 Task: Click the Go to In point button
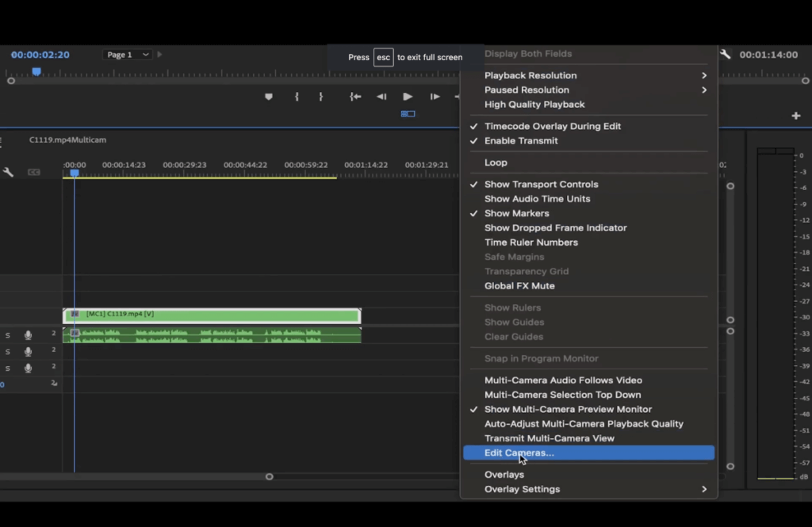tap(355, 97)
